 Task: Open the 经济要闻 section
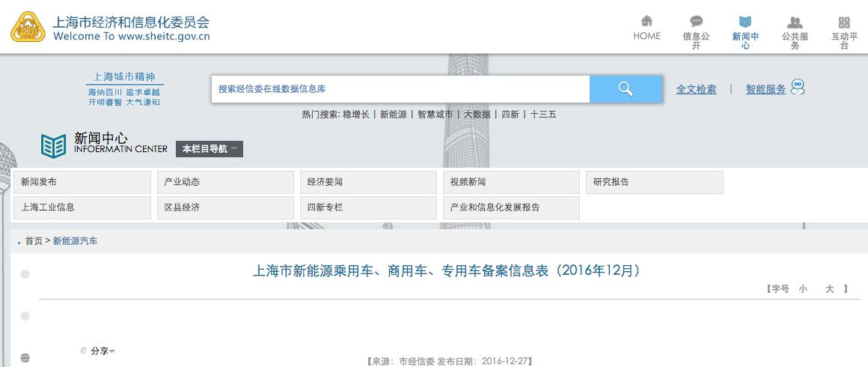click(x=368, y=182)
